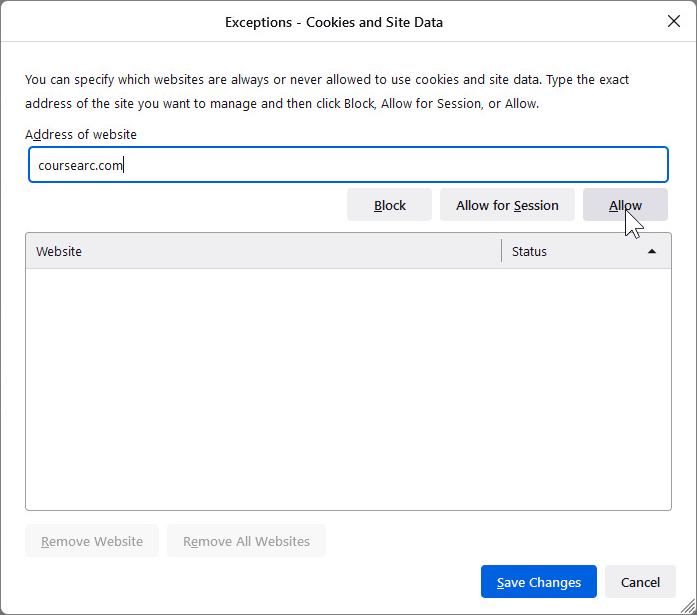The height and width of the screenshot is (615, 697).
Task: Allow cookies for coursearc.com
Action: point(625,205)
